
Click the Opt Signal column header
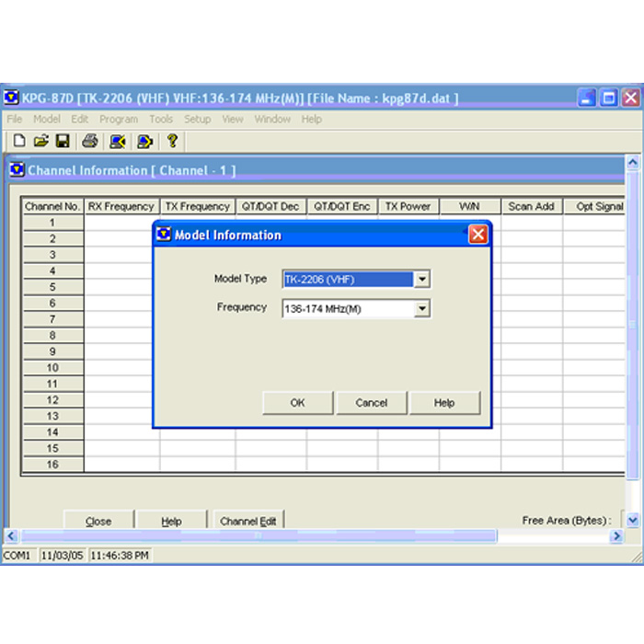594,206
